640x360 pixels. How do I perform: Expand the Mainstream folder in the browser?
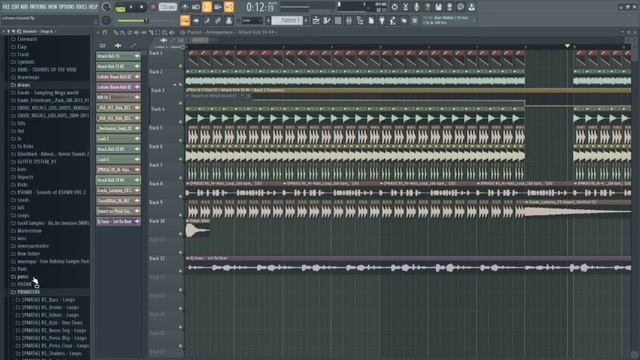tap(29, 231)
